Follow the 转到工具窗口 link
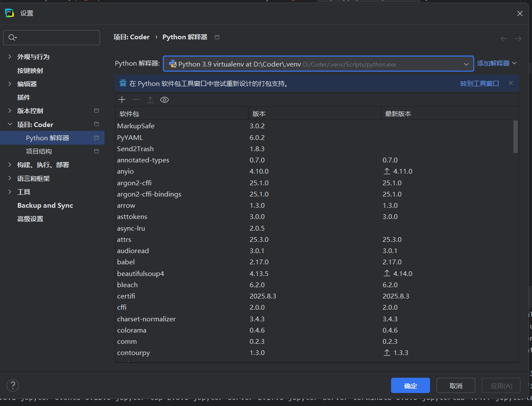 coord(480,83)
